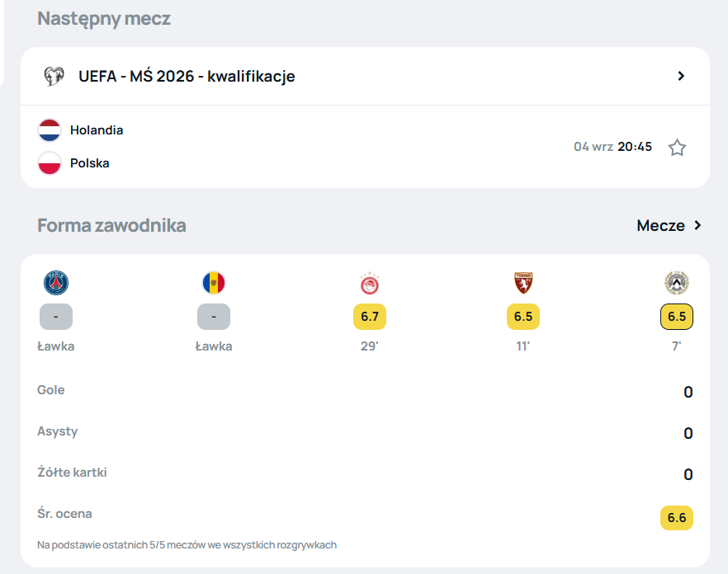Select the 6.7 rating badge
Image resolution: width=728 pixels, height=574 pixels.
(370, 317)
